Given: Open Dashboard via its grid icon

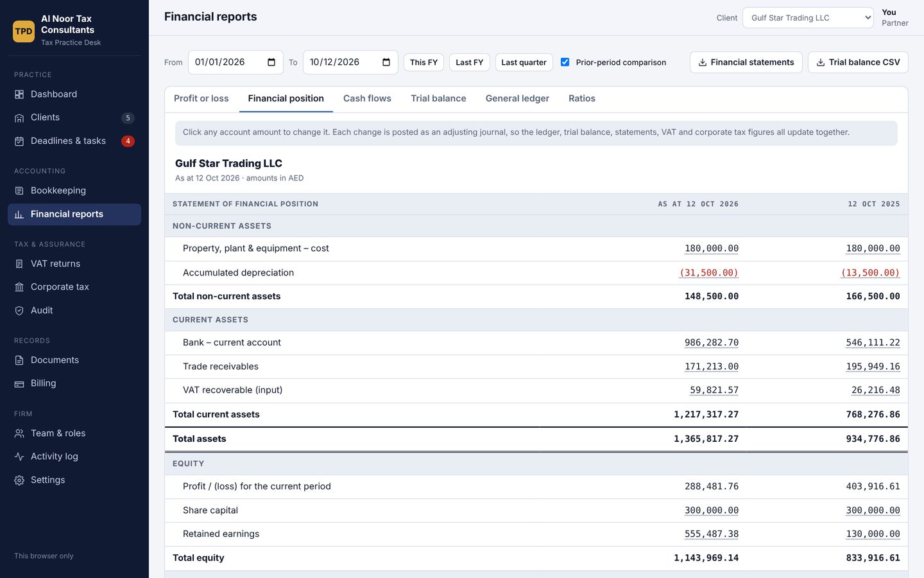Looking at the screenshot, I should pos(19,94).
